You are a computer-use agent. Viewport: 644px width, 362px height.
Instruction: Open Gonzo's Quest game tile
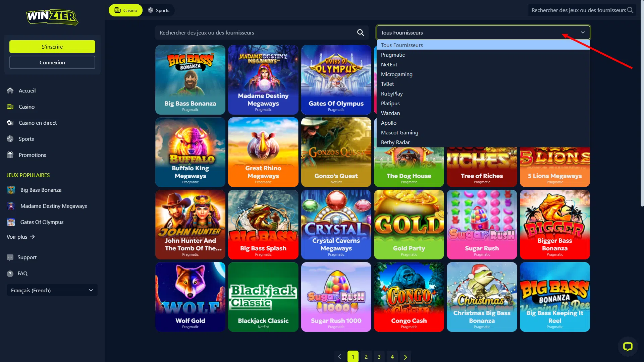[x=336, y=152]
